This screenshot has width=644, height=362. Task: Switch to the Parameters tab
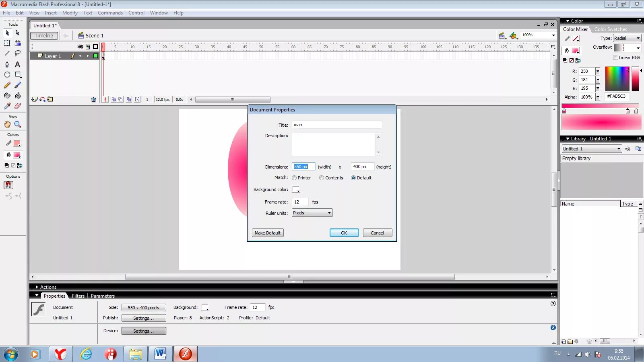point(103,296)
